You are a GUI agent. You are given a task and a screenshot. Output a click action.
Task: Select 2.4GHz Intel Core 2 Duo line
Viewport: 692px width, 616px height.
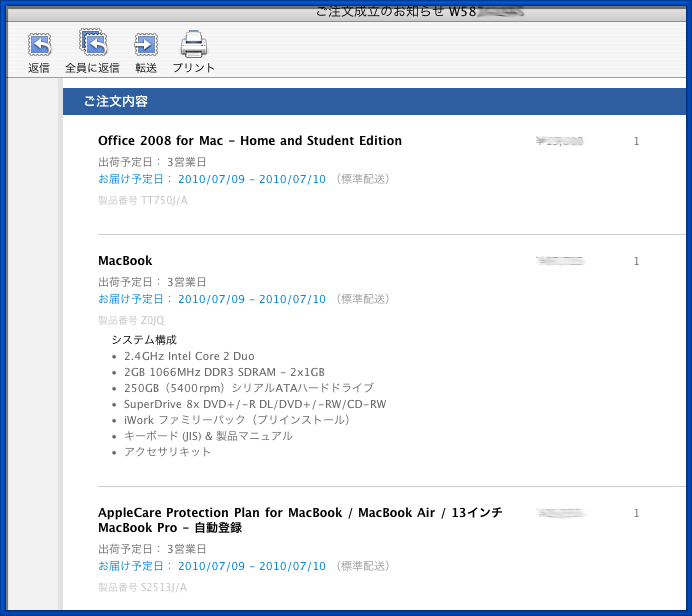(189, 356)
